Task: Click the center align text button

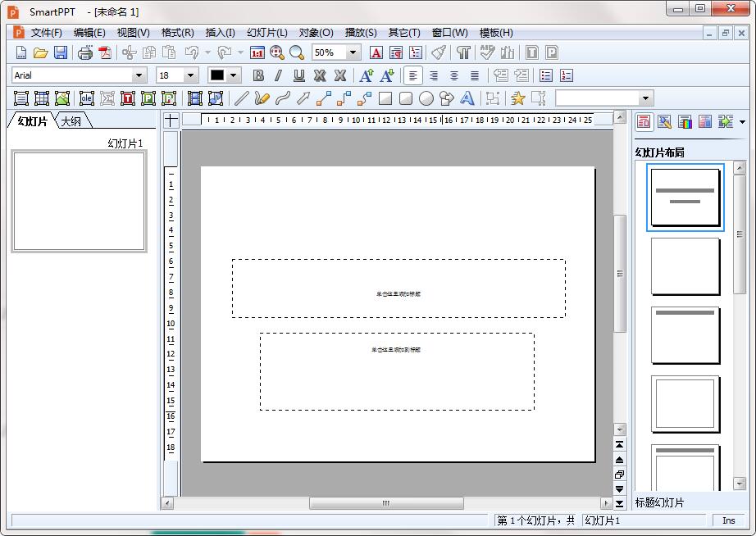Action: (x=434, y=75)
